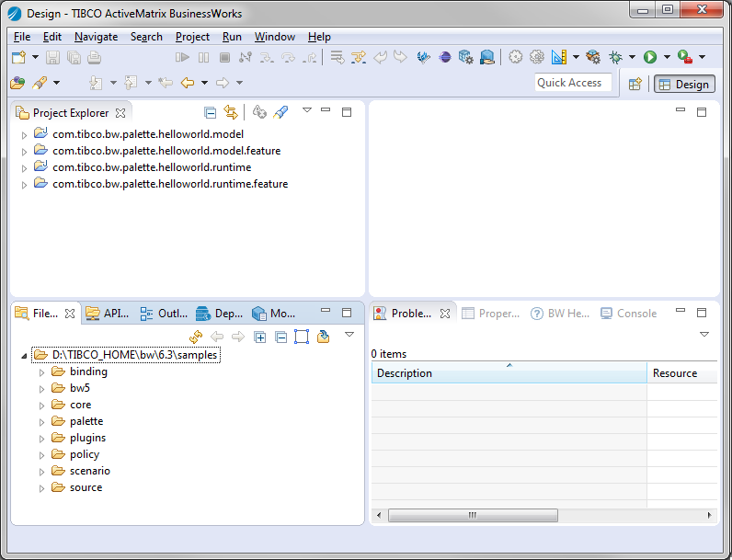This screenshot has height=560, width=732.
Task: Click the globe icon in main toolbar
Action: [x=445, y=57]
